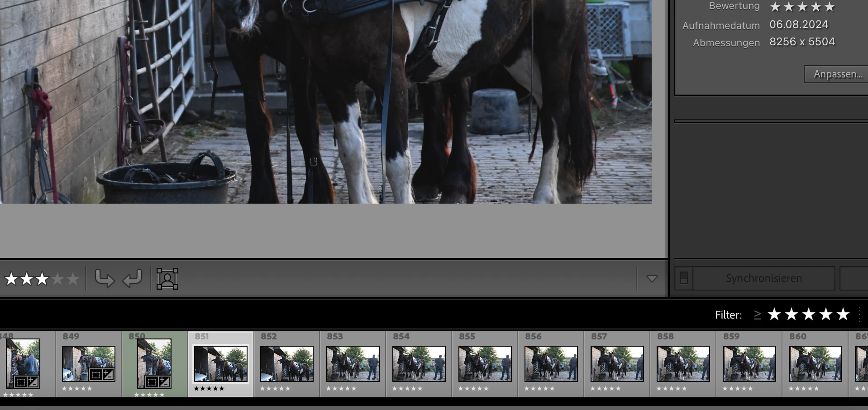The width and height of the screenshot is (868, 410).
Task: Toggle the third star in the Filter bar
Action: (809, 314)
